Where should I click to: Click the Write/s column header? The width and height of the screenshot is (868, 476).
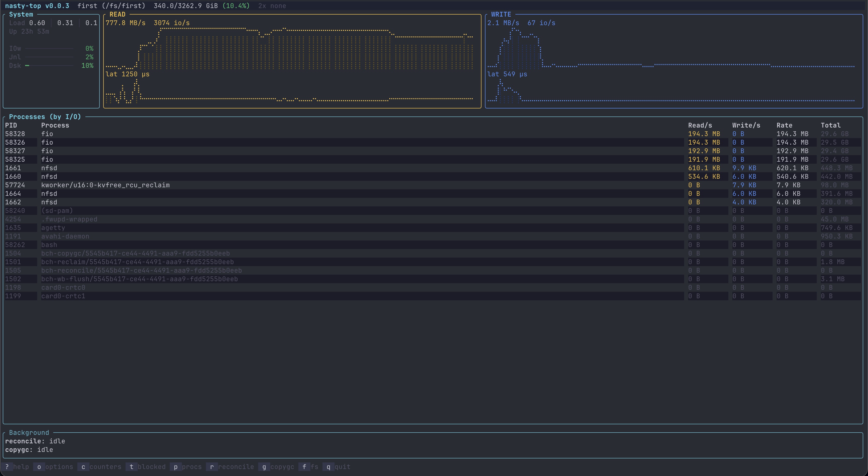(746, 125)
